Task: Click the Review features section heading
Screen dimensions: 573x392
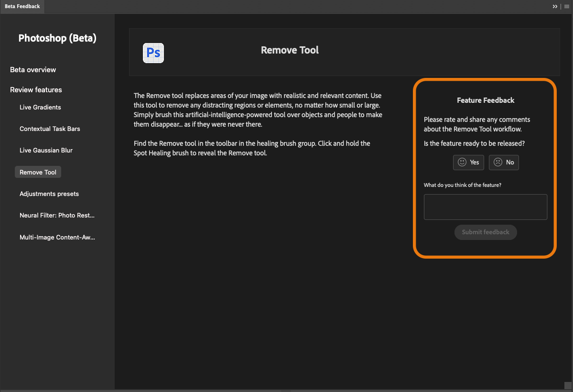Action: coord(35,89)
